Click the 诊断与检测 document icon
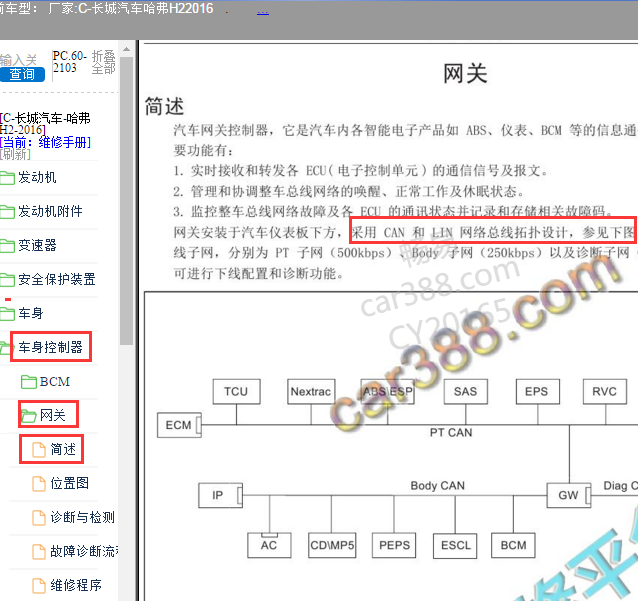 (x=39, y=518)
